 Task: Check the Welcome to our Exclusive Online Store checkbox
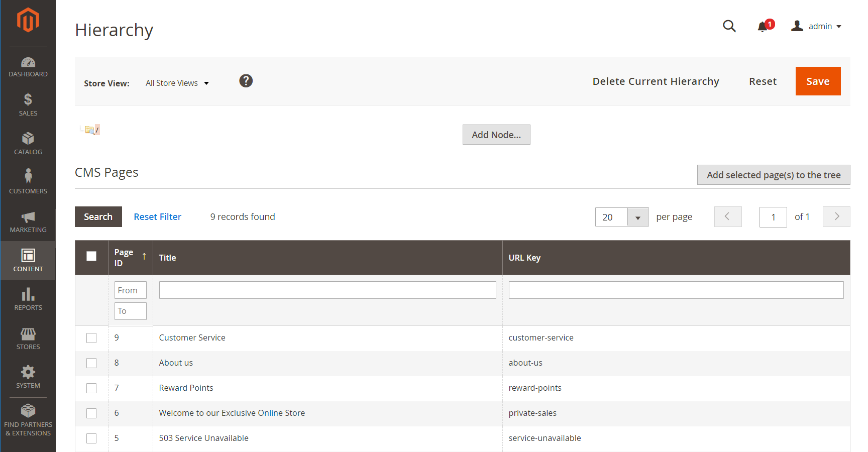[x=91, y=413]
